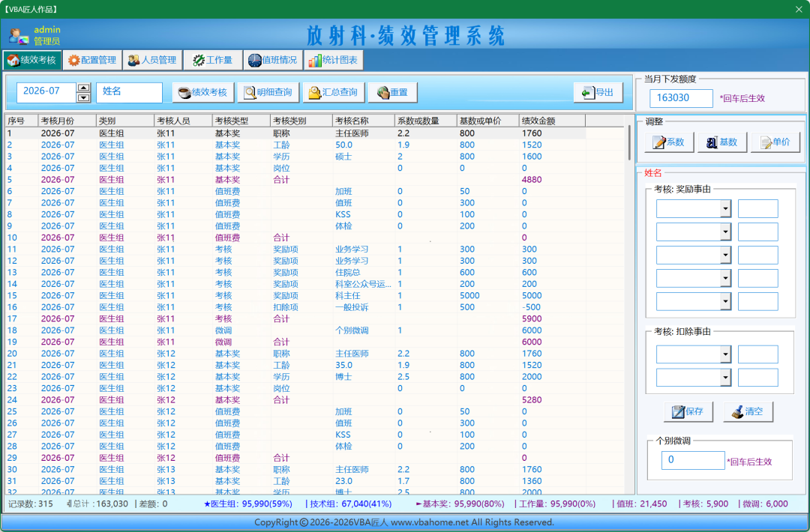Image resolution: width=810 pixels, height=532 pixels.
Task: Click the 重置 reset button
Action: point(392,92)
